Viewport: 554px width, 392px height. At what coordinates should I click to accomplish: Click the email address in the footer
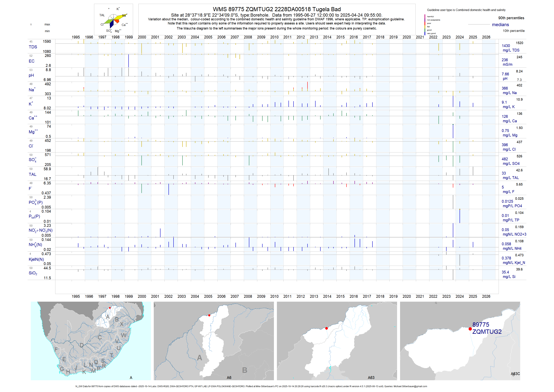click(x=410, y=386)
